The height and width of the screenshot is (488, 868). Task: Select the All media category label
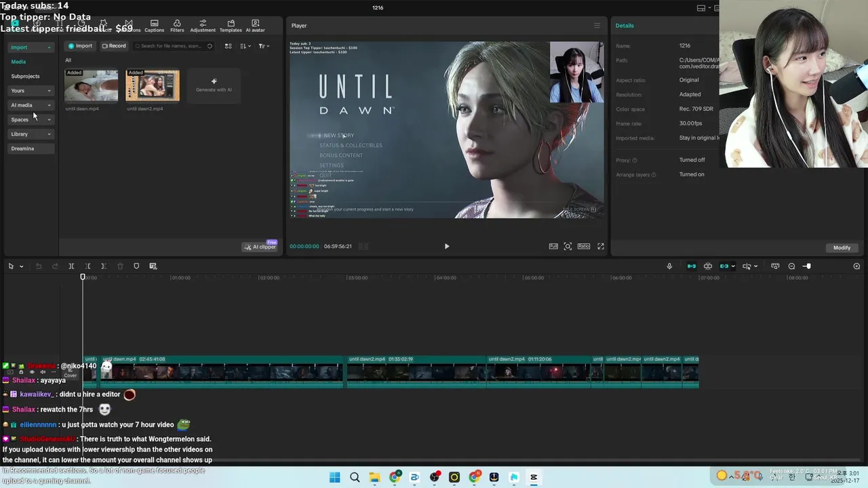(x=68, y=60)
